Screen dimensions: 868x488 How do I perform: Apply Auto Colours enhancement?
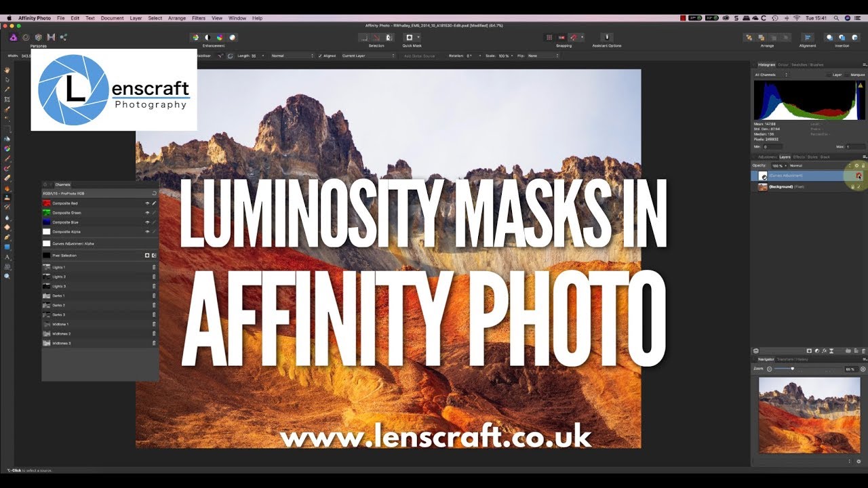point(220,37)
